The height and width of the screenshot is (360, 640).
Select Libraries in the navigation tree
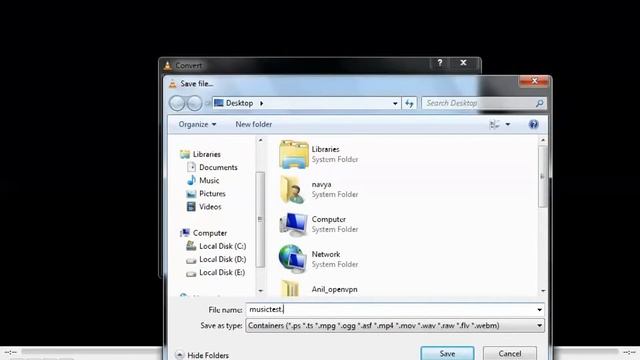point(207,154)
